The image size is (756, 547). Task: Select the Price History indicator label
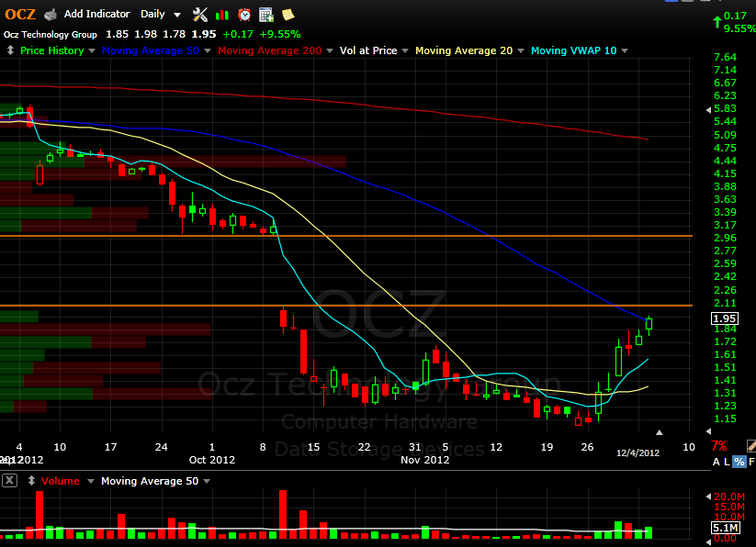tap(52, 50)
